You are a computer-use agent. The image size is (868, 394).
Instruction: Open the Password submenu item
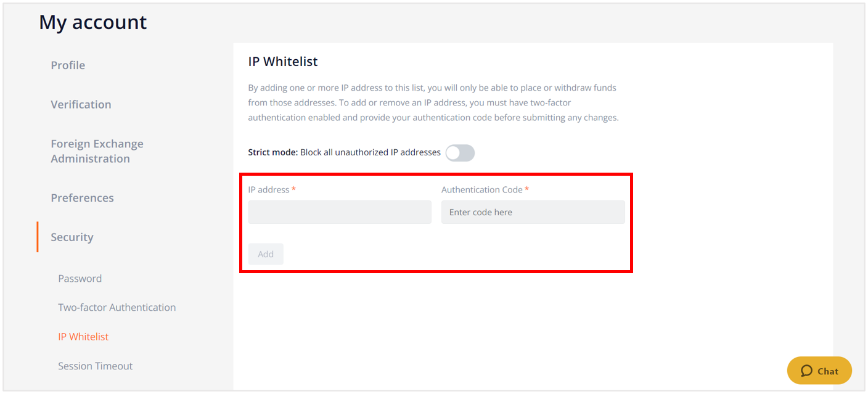pos(80,279)
